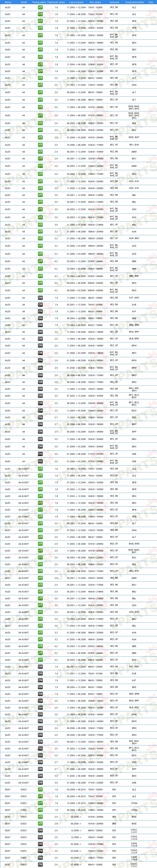
Task: Click PB fuel icon in BBK, BHF row
Action: (40, 276)
